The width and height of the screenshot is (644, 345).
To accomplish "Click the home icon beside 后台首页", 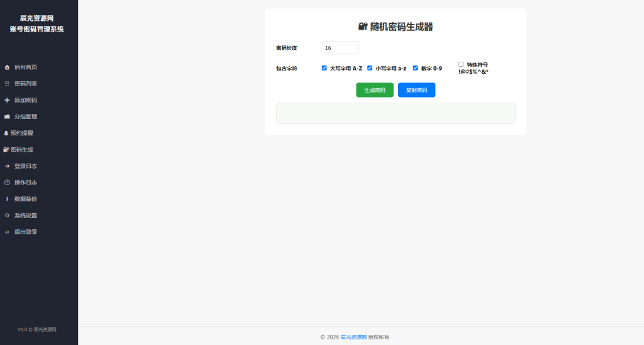I will point(7,67).
